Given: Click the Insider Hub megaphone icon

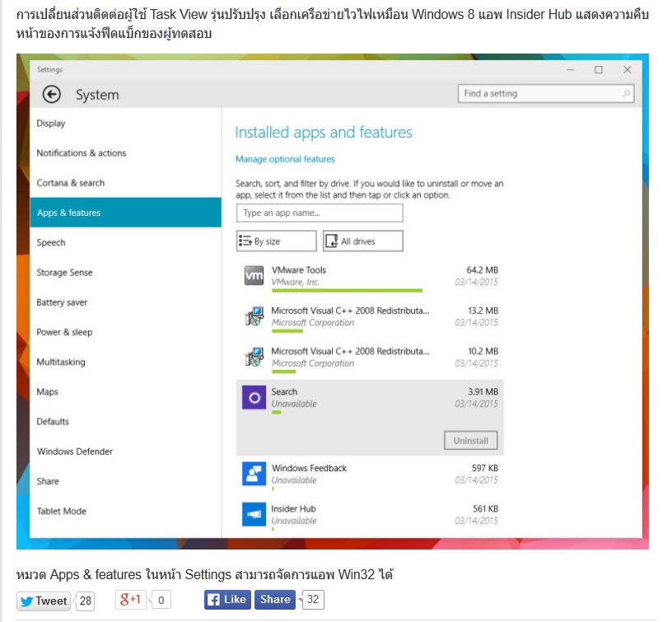Looking at the screenshot, I should point(254,514).
